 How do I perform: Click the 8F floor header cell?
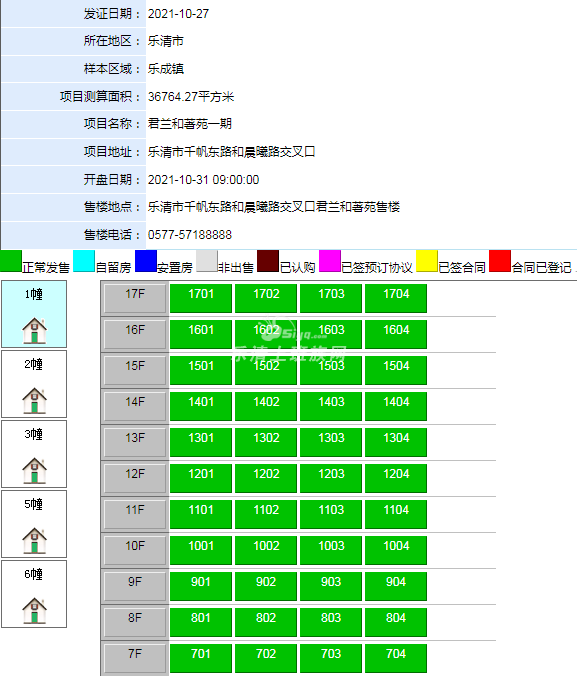point(135,622)
